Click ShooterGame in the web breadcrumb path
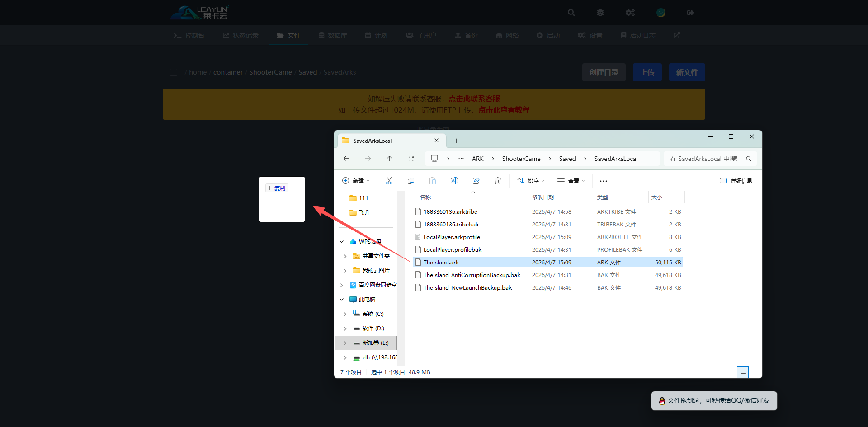Screen dimensions: 868x427 click(270, 72)
